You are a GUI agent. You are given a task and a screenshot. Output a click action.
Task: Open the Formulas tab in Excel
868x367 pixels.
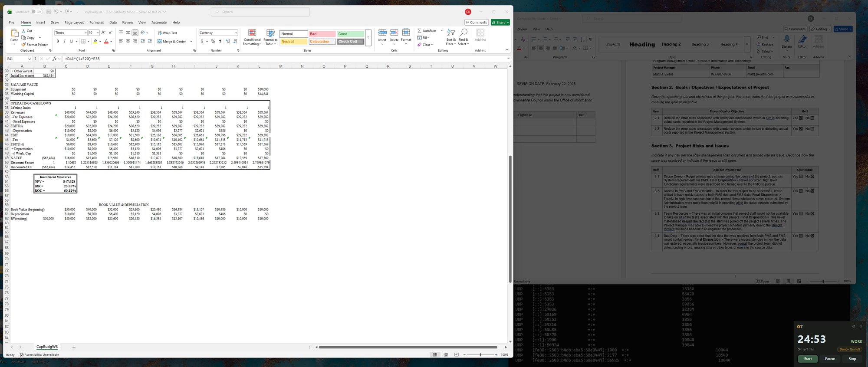(96, 23)
